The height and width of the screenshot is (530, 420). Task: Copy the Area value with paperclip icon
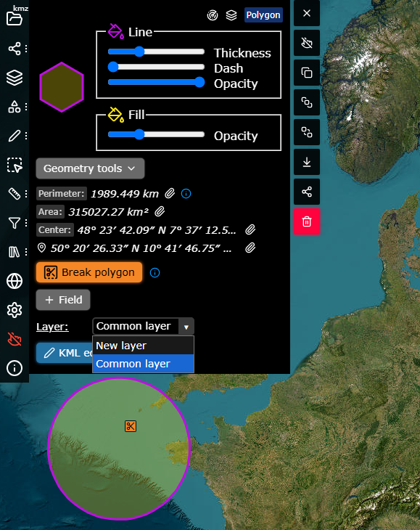coord(160,211)
